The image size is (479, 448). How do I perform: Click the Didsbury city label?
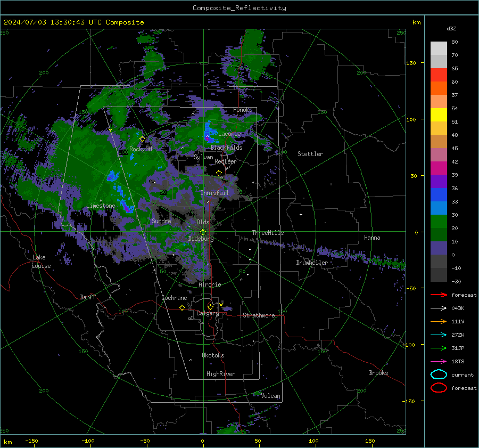201,239
